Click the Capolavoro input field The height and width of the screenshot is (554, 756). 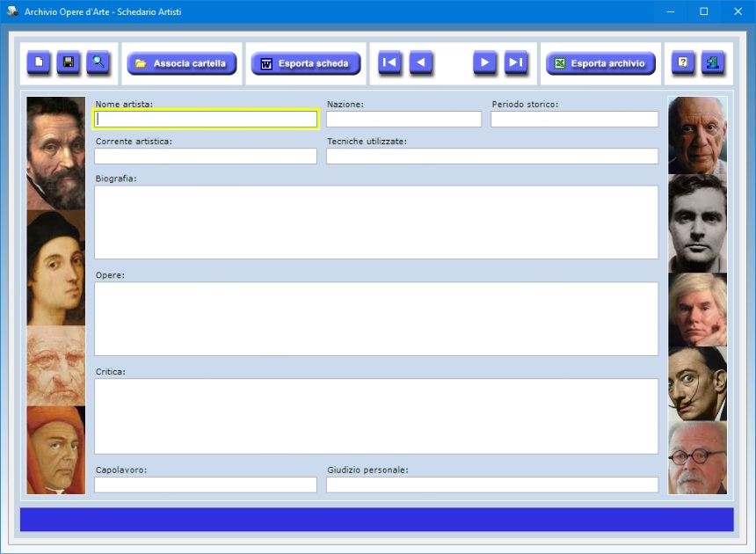(206, 485)
